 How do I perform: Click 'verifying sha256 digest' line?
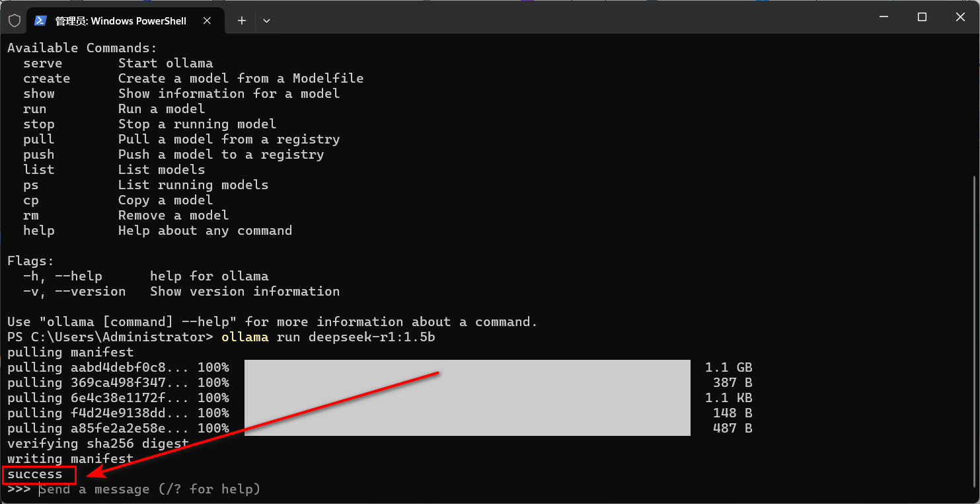point(98,444)
